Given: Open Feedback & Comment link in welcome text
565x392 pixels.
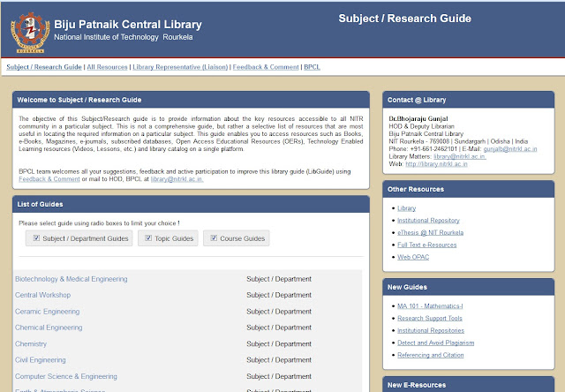Looking at the screenshot, I should click(49, 179).
